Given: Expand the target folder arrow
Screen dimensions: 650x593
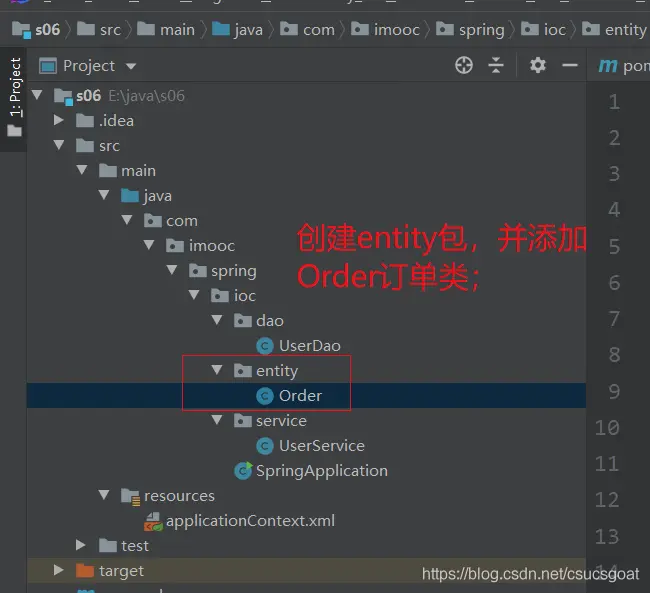Looking at the screenshot, I should click(58, 570).
